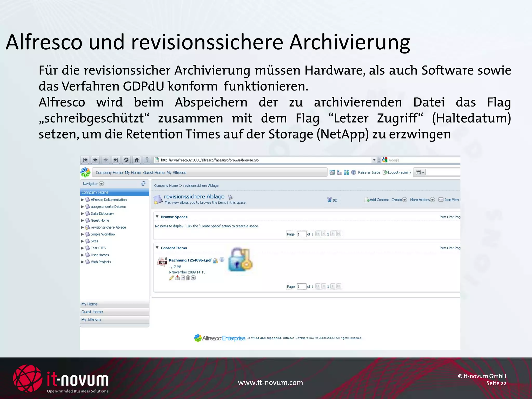Switch to the Icon View mode
The image size is (532, 399).
pos(449,200)
